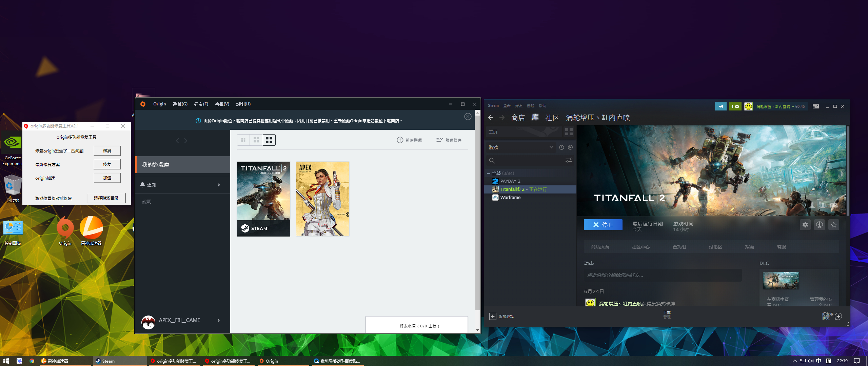Click Steam forward arrow
Screen dimensions: 868x366
[502, 118]
